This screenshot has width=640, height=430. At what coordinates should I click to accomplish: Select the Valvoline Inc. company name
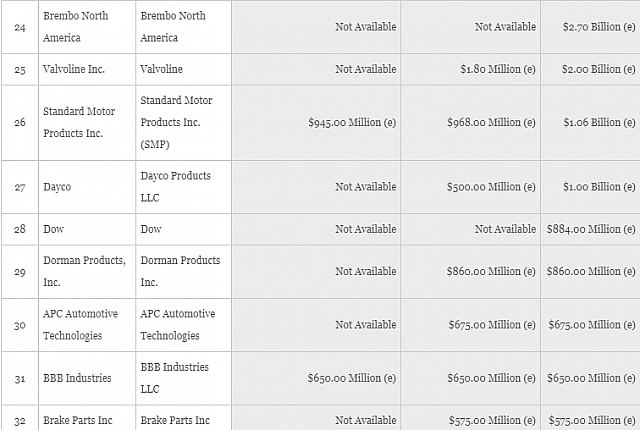pos(74,69)
